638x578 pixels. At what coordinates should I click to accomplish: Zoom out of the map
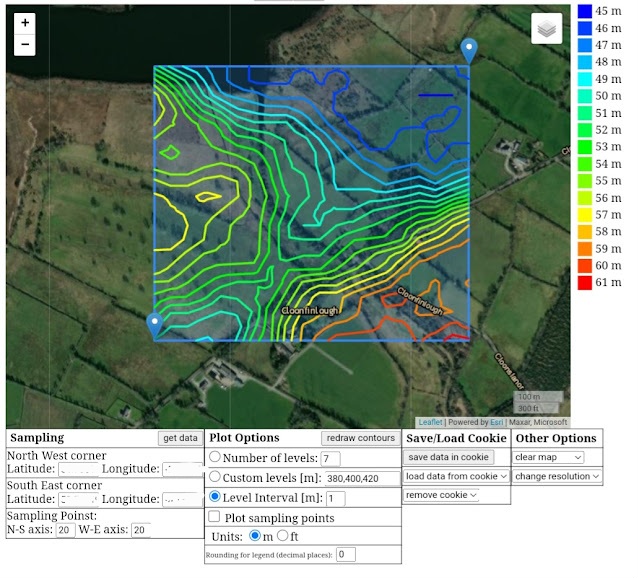pyautogui.click(x=25, y=45)
